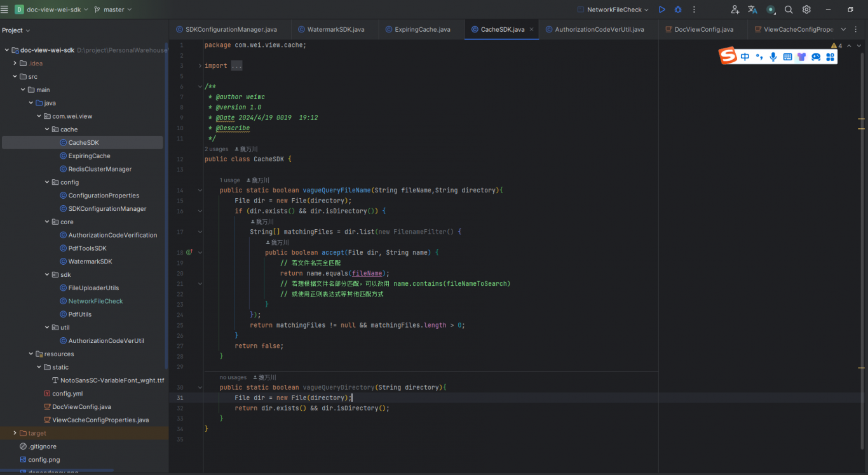Expand the target folder

click(x=15, y=433)
